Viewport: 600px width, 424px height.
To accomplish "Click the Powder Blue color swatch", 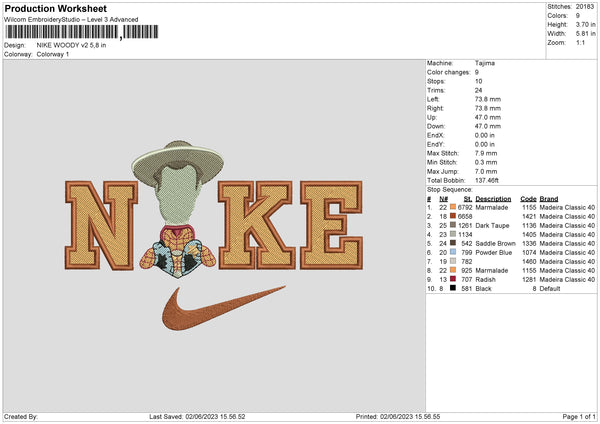I will tap(453, 252).
